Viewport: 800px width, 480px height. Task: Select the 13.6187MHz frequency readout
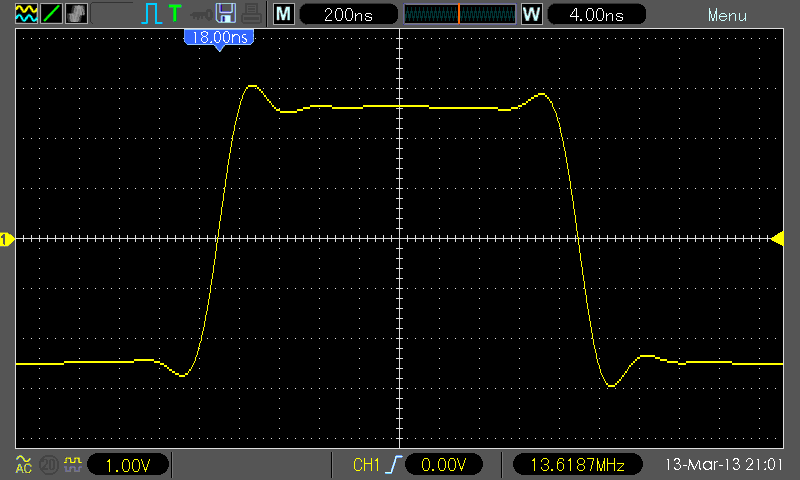[578, 465]
